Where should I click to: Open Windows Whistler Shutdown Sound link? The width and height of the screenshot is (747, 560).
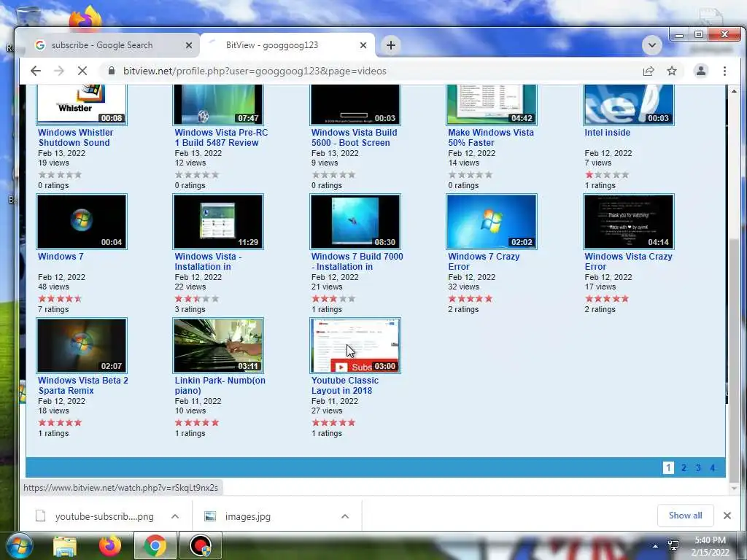click(x=75, y=138)
